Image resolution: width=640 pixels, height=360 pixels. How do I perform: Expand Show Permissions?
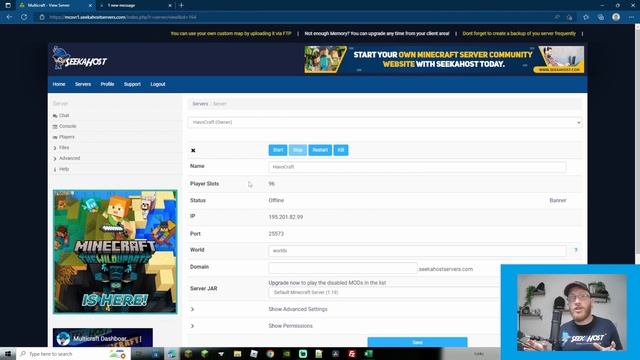[x=290, y=326]
